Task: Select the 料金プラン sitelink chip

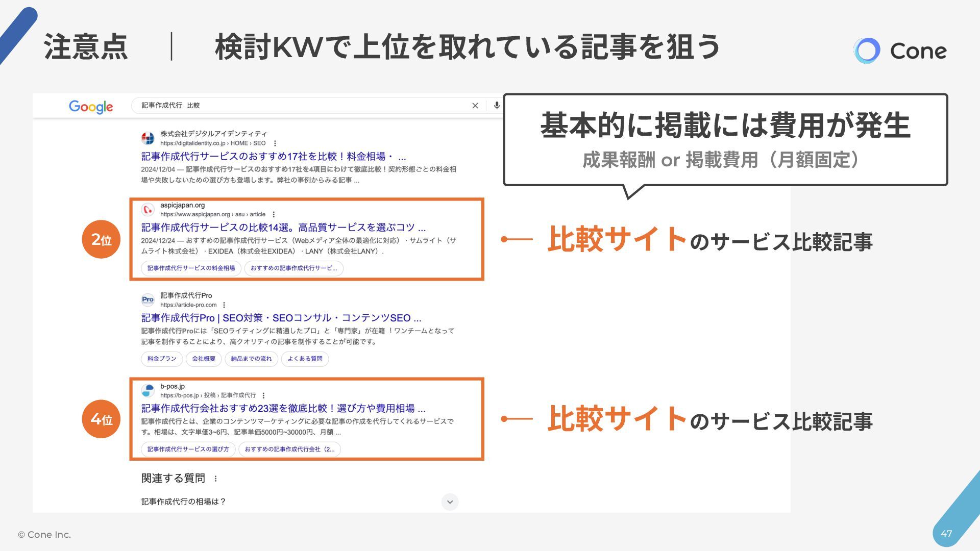Action: click(x=162, y=359)
